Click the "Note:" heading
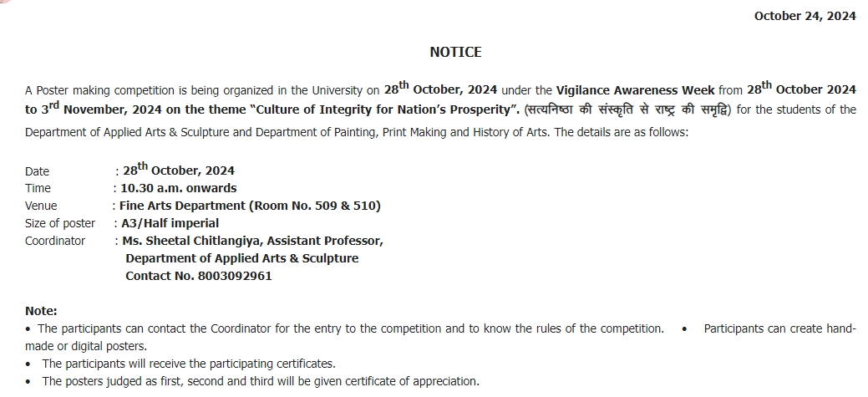The image size is (868, 397). [x=41, y=311]
